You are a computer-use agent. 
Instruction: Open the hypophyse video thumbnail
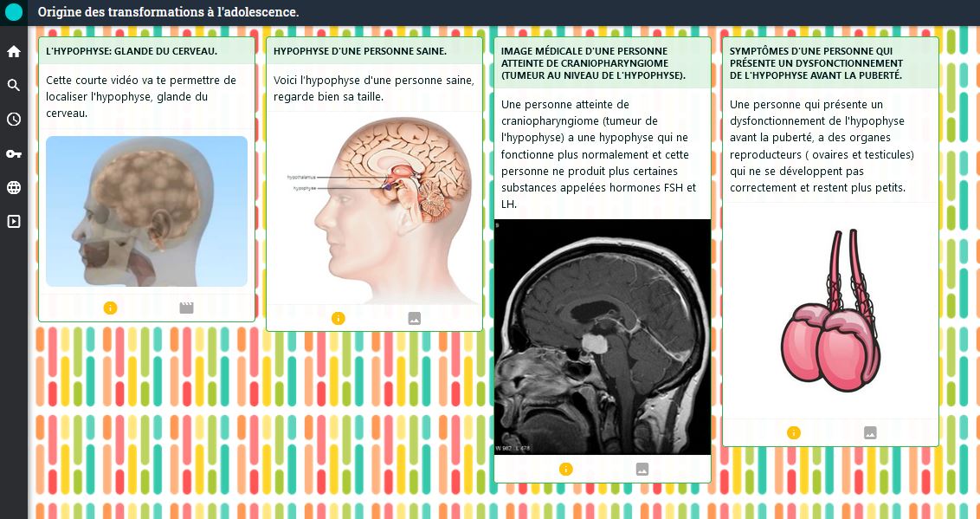tap(146, 211)
